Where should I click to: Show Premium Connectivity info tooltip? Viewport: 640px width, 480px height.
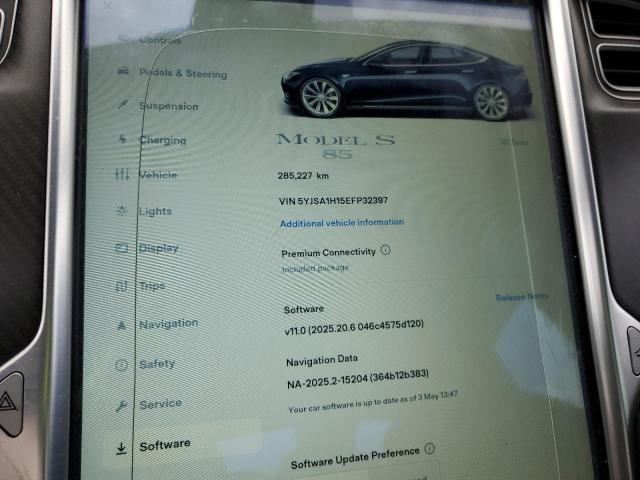[x=386, y=251]
